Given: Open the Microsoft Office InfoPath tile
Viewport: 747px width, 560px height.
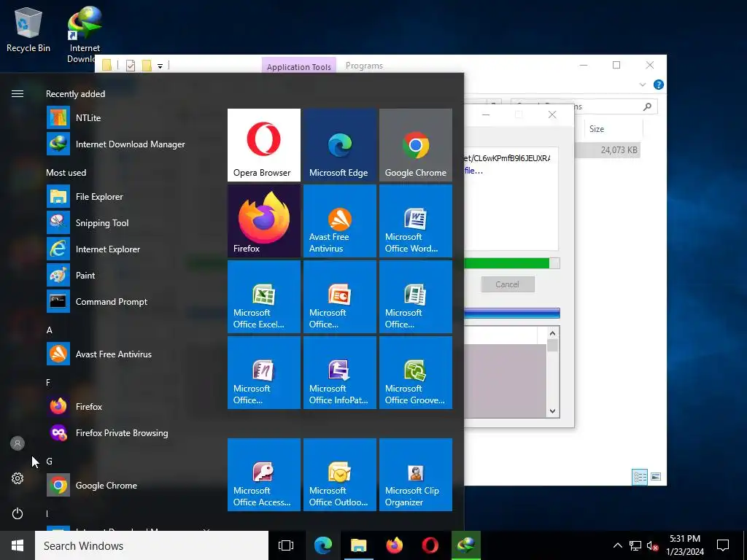Looking at the screenshot, I should coord(340,373).
